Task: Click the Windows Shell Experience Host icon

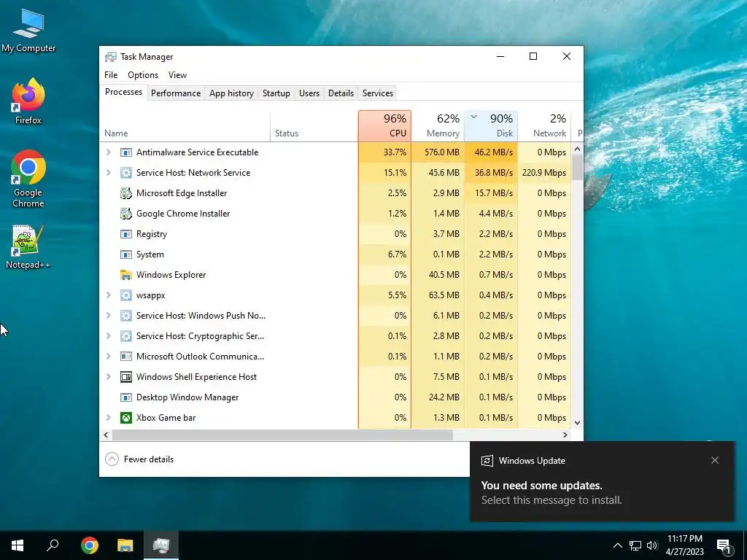Action: (125, 377)
